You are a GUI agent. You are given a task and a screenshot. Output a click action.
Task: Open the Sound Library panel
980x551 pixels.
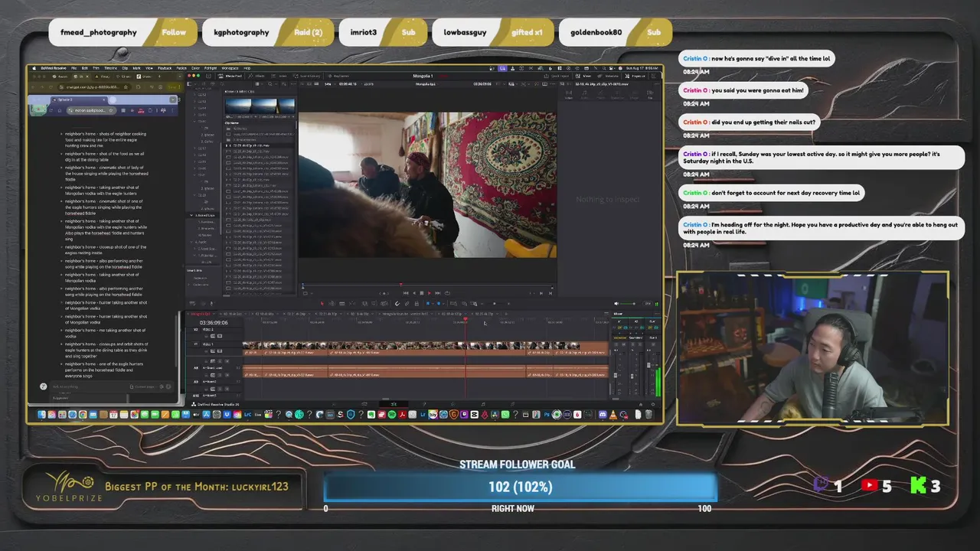(306, 76)
